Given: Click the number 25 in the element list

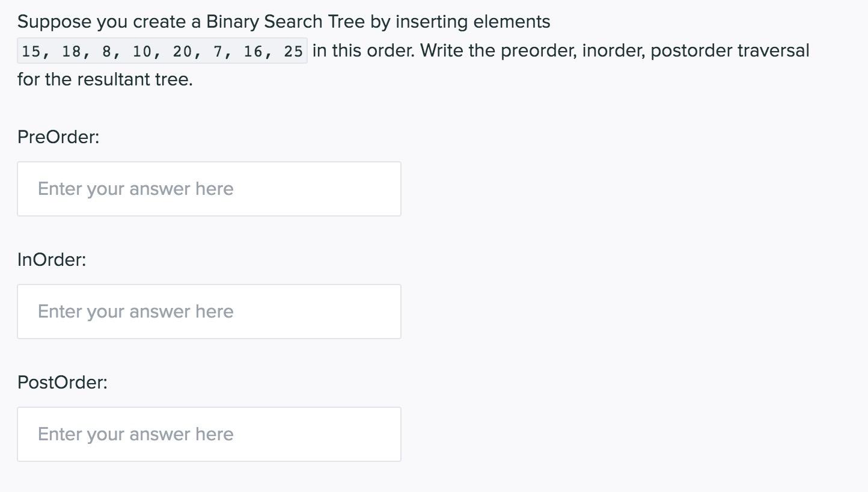Looking at the screenshot, I should 294,51.
